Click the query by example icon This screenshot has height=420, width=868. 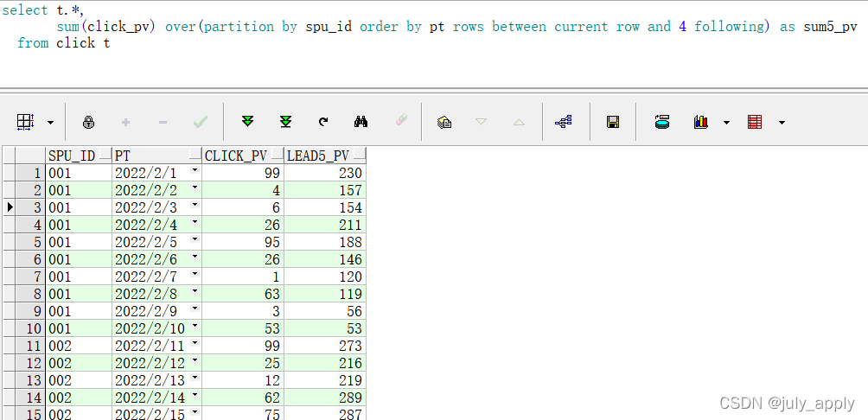pos(444,123)
